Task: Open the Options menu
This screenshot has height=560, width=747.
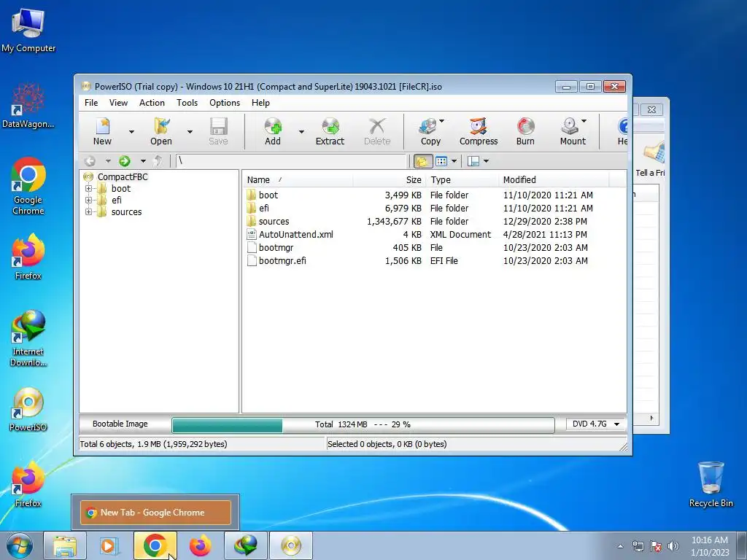Action: [x=225, y=103]
